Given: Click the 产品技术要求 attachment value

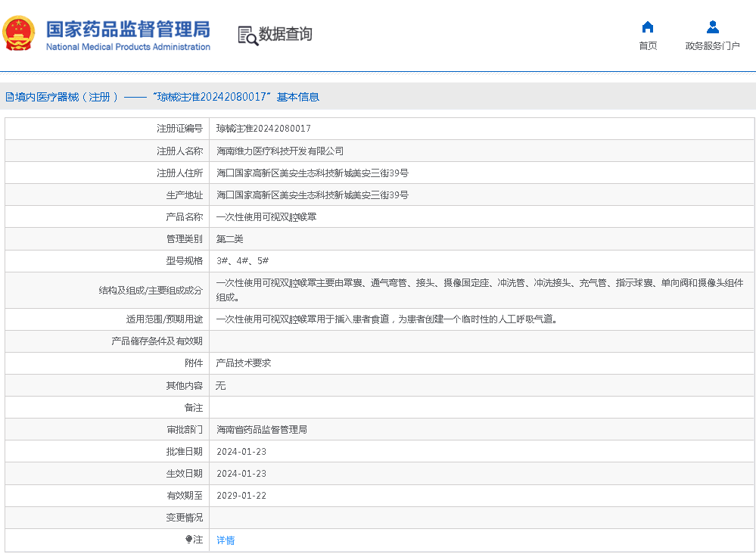Looking at the screenshot, I should [244, 363].
